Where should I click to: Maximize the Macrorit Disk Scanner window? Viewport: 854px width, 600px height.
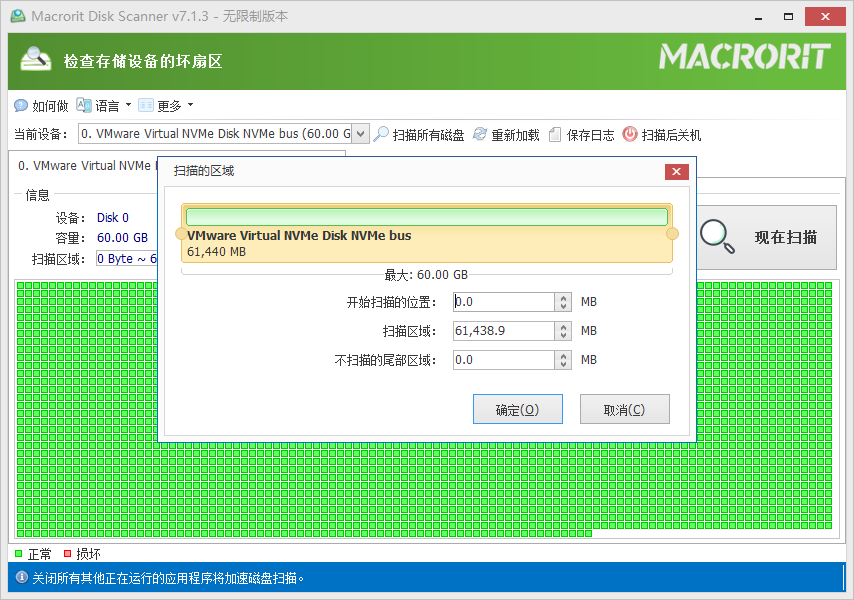(788, 17)
